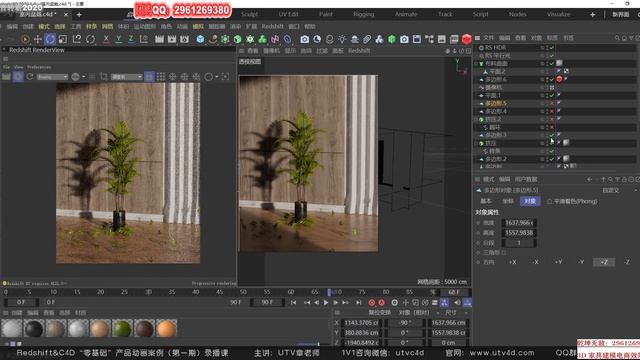The image size is (640, 360).
Task: Select the +X orientation button
Action: click(x=512, y=262)
